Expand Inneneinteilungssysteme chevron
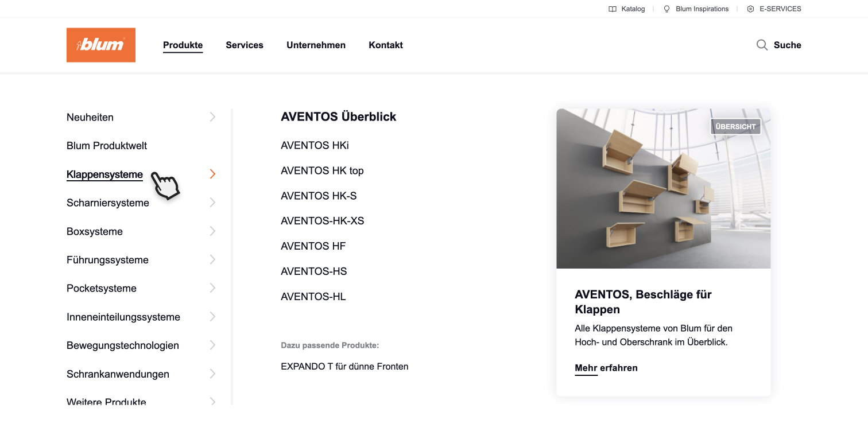The image size is (868, 435). tap(212, 317)
